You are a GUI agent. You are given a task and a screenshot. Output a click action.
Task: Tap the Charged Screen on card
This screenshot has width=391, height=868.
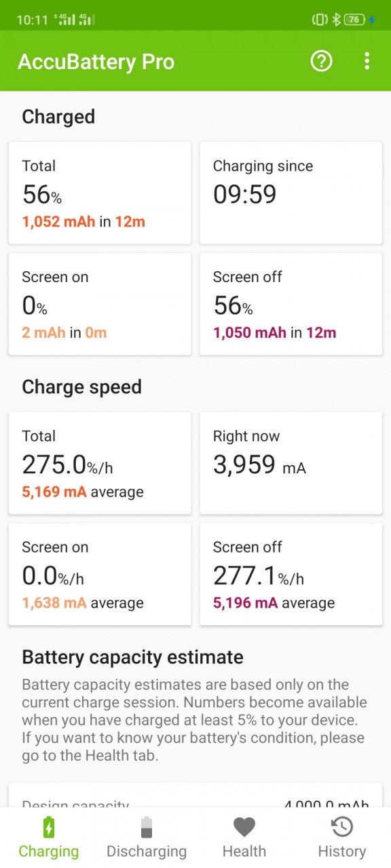pyautogui.click(x=100, y=304)
